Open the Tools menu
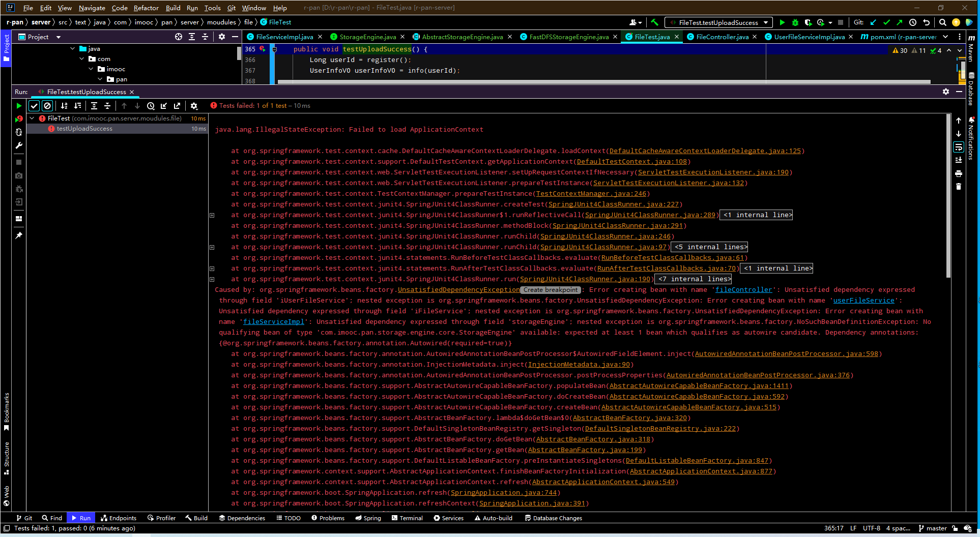 tap(212, 8)
